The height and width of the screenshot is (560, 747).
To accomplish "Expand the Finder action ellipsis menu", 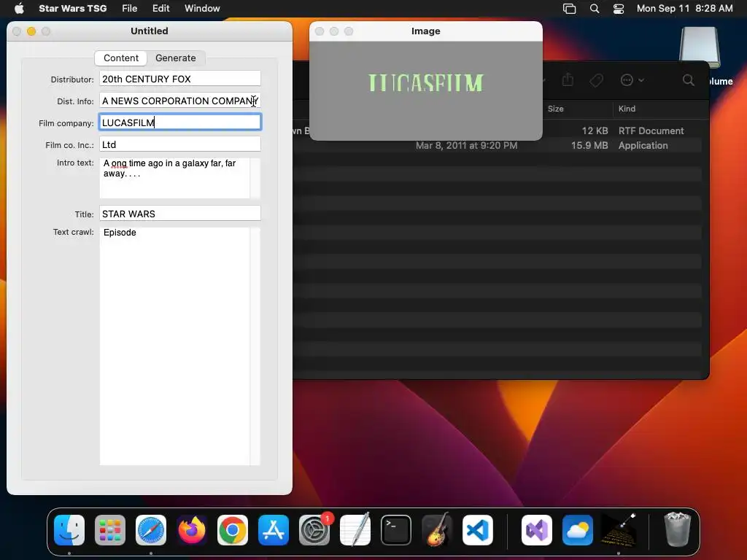I will 632,80.
